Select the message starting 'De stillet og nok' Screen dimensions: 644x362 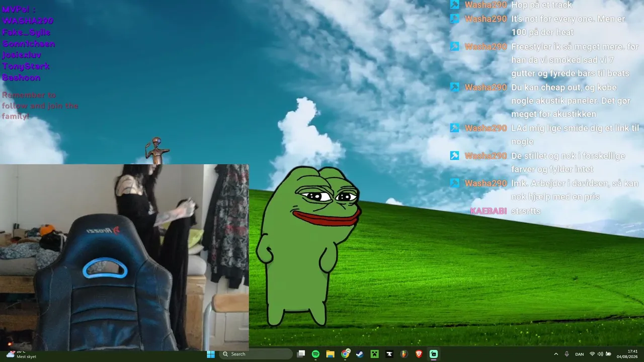pos(568,162)
